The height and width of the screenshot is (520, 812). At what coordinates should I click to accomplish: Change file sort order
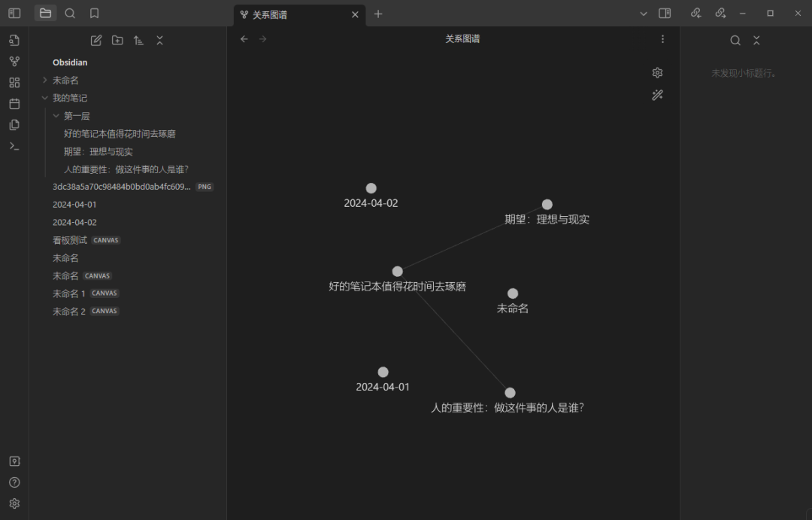[138, 40]
